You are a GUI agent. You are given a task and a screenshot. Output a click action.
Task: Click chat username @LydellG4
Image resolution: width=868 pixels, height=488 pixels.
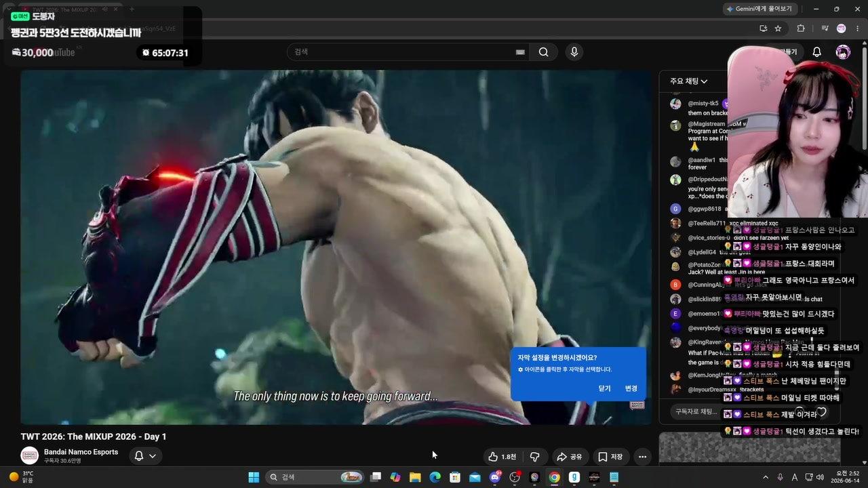pyautogui.click(x=703, y=252)
